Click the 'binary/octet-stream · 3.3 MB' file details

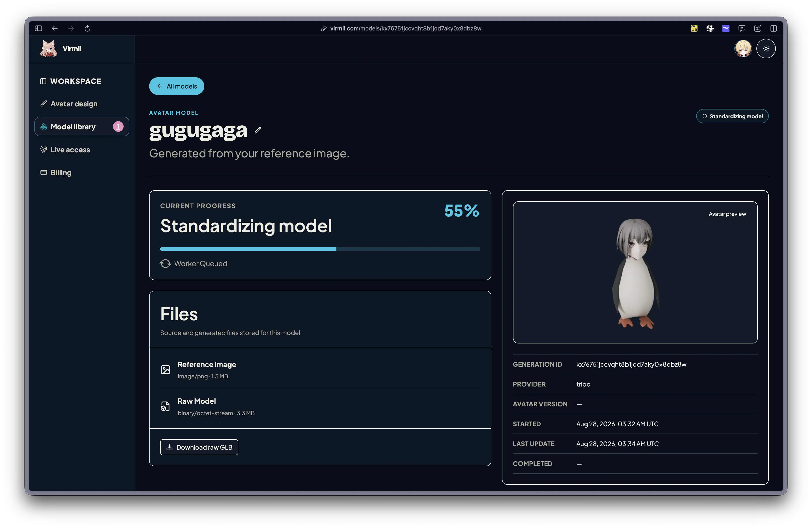click(216, 413)
